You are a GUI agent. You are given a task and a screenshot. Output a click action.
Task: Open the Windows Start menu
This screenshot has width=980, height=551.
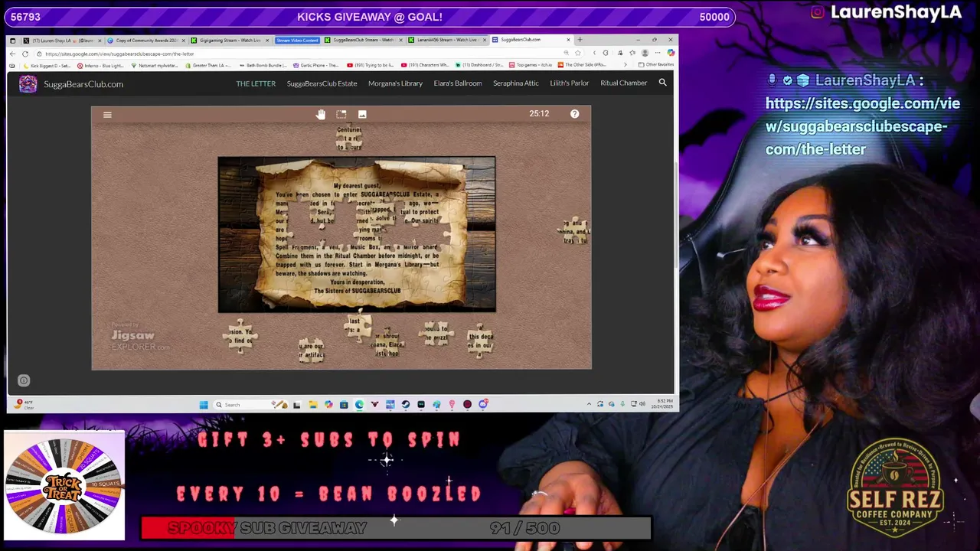(204, 405)
